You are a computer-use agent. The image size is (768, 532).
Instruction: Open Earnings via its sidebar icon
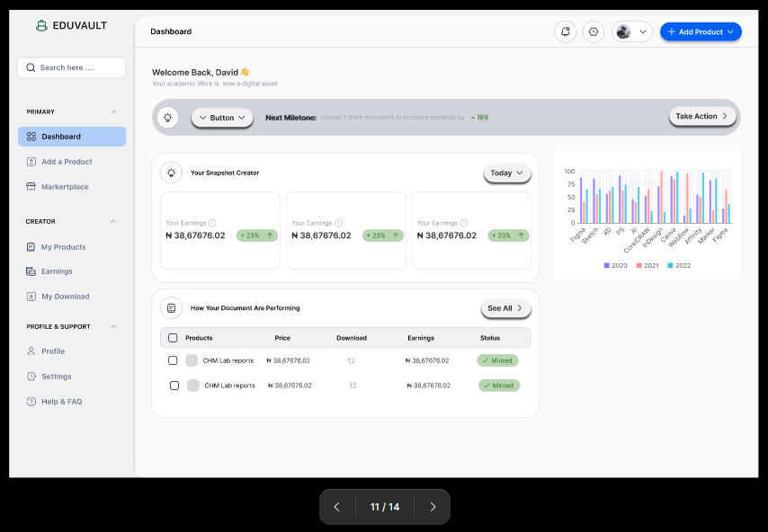[x=29, y=271]
